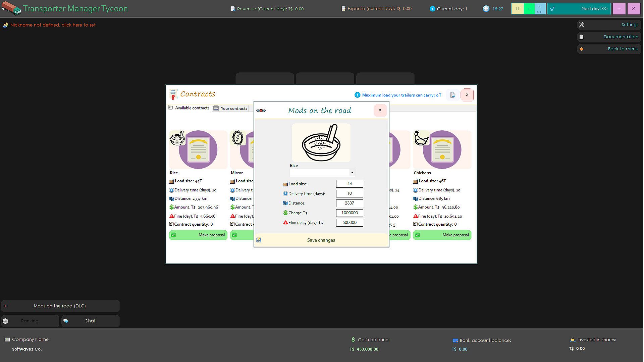
Task: Click the icon beside Company Name label
Action: (7, 340)
